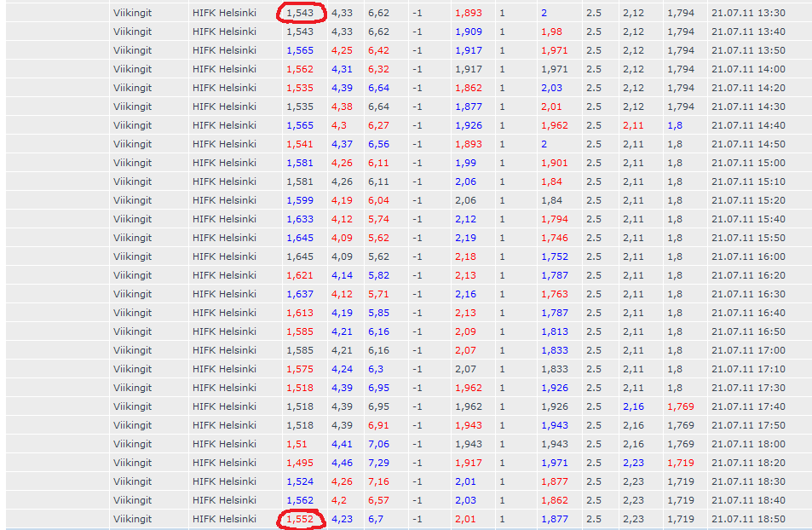The image size is (812, 530).
Task: Click the 1,99 value in the 15:00 row
Action: pyautogui.click(x=465, y=163)
